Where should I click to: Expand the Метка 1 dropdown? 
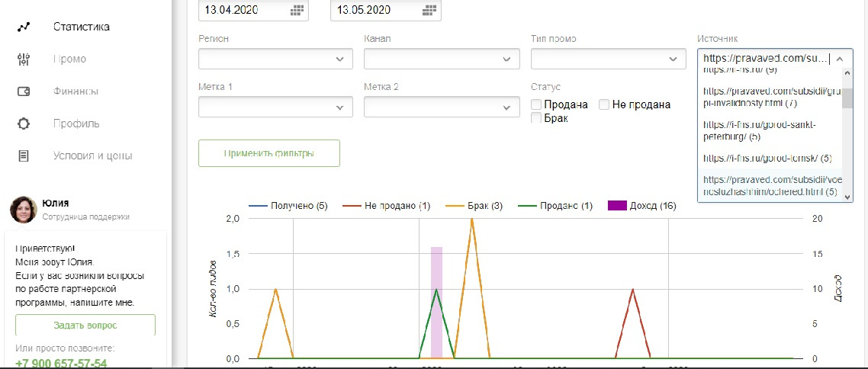(x=275, y=107)
